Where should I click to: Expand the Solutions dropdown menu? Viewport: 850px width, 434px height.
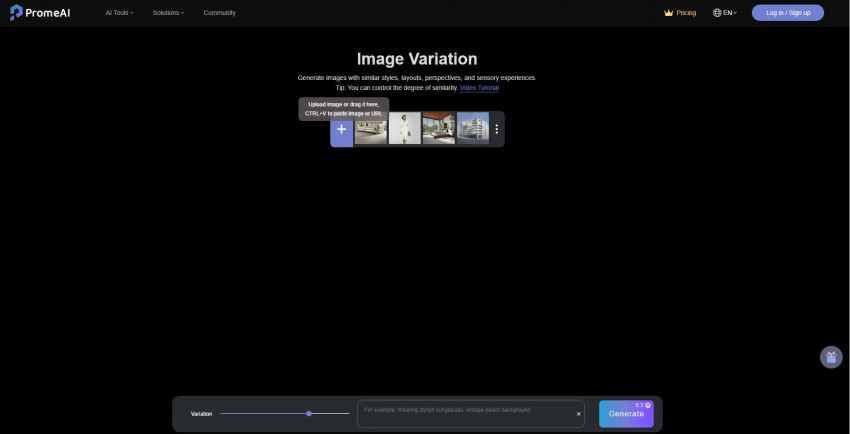(168, 13)
